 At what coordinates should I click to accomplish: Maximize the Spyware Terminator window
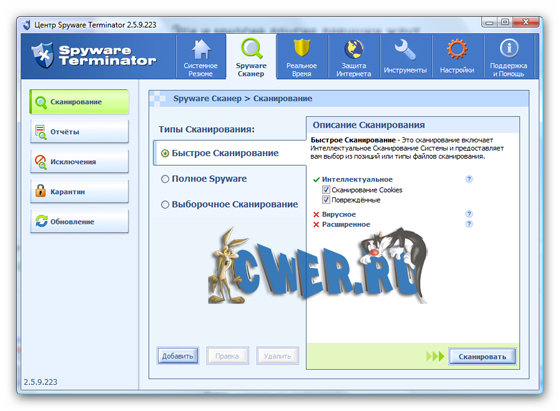pyautogui.click(x=505, y=22)
